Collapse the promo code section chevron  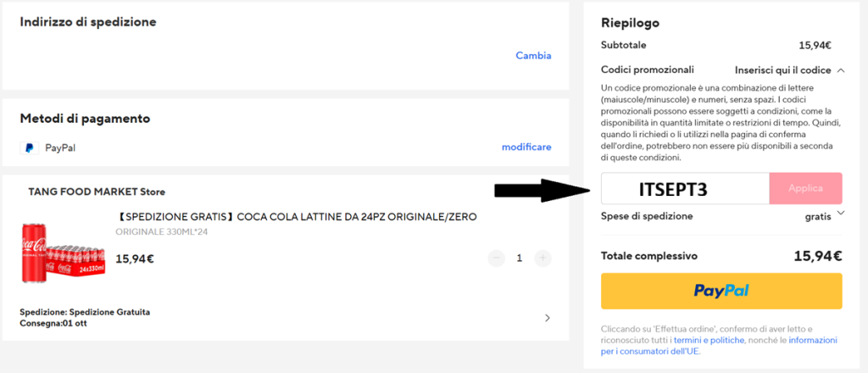(840, 70)
